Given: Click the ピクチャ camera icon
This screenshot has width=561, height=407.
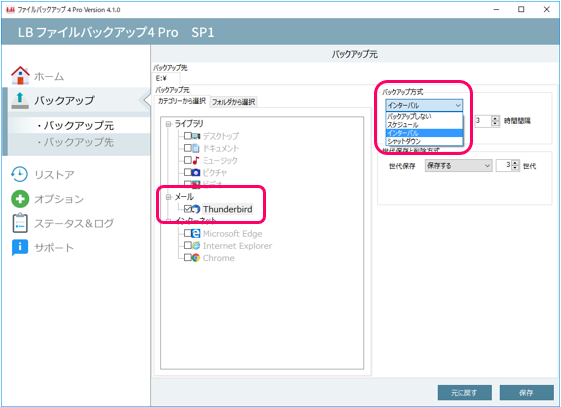Looking at the screenshot, I should pyautogui.click(x=196, y=172).
